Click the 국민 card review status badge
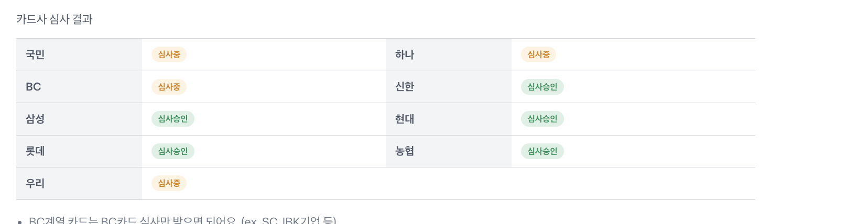This screenshot has height=224, width=868. point(169,54)
